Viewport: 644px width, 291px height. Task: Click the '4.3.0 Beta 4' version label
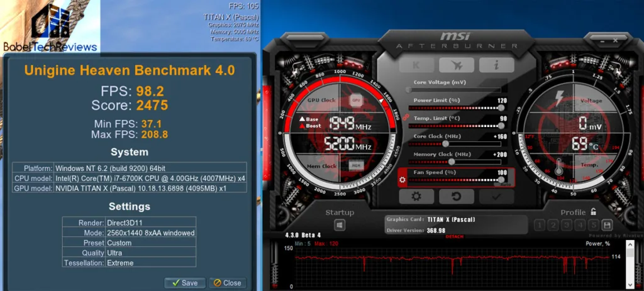click(303, 235)
